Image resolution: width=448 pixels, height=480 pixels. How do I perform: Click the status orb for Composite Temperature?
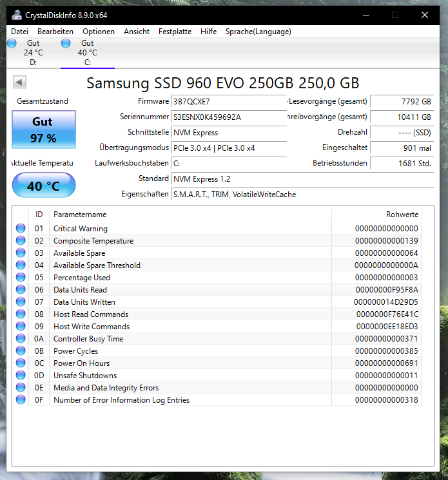(x=21, y=240)
